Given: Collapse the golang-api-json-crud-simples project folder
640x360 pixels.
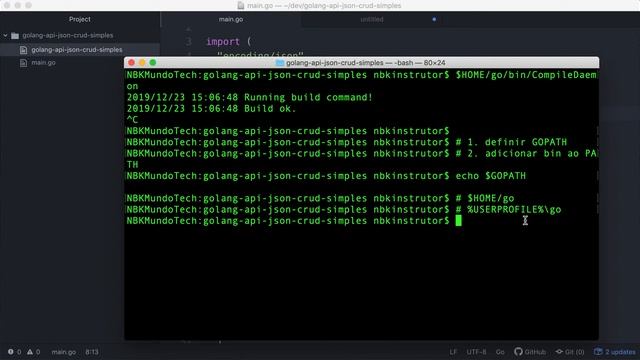Looking at the screenshot, I should click(5, 36).
